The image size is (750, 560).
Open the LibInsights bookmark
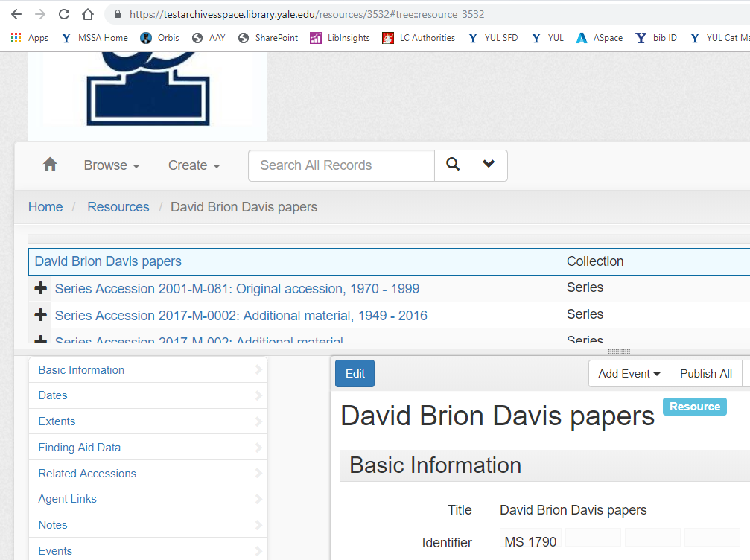click(x=340, y=38)
